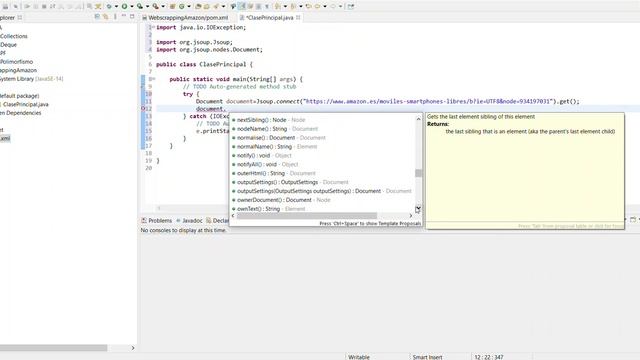The width and height of the screenshot is (640, 360).
Task: Open the Next Annotation dropdown arrow
Action: coord(285,7)
